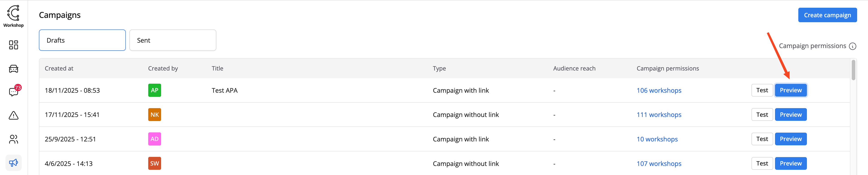Select the megaphone campaigns icon
This screenshot has width=868, height=175.
pos(14,163)
